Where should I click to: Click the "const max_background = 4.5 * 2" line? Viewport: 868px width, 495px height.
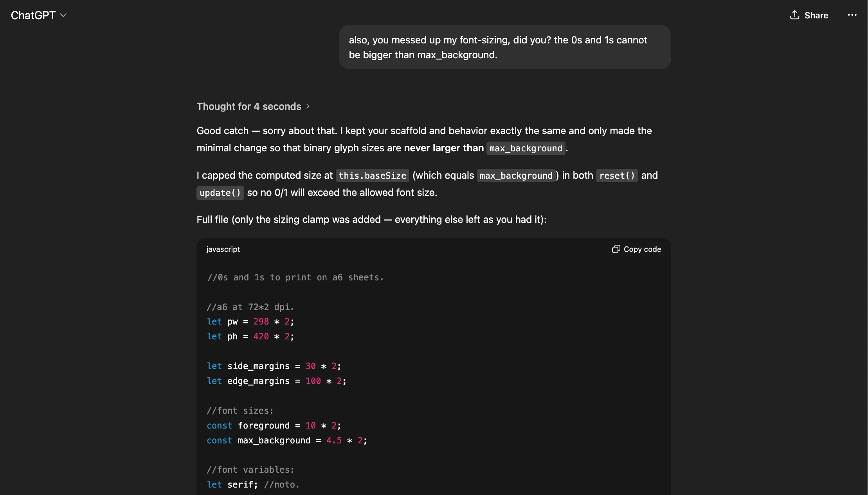coord(287,440)
